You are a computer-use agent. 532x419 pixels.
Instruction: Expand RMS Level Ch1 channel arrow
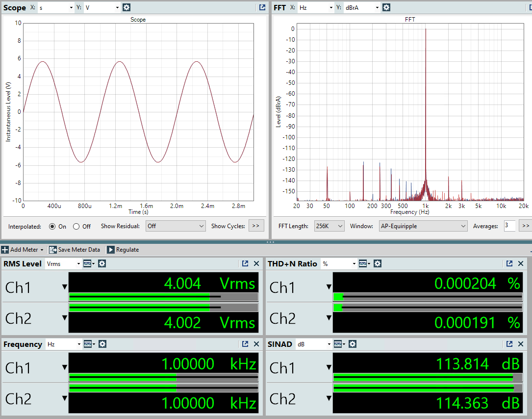point(64,287)
